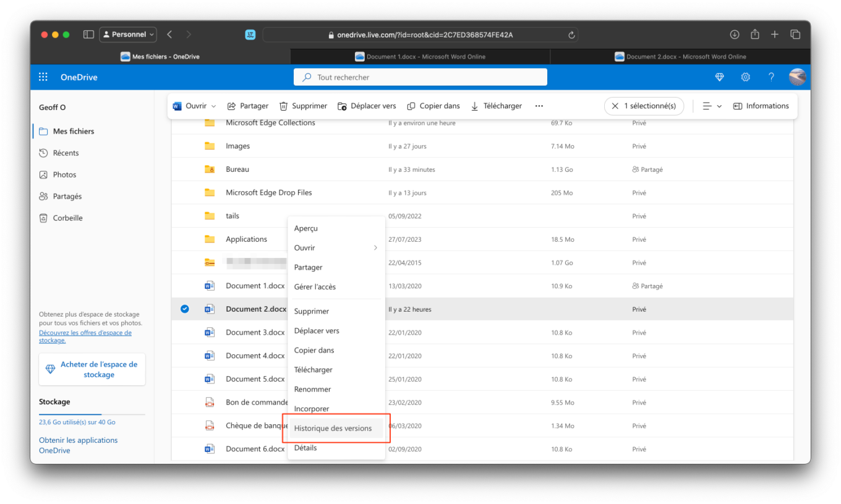Image resolution: width=841 pixels, height=504 pixels.
Task: Click the PDF icon of Bon de commande
Action: coord(210,403)
